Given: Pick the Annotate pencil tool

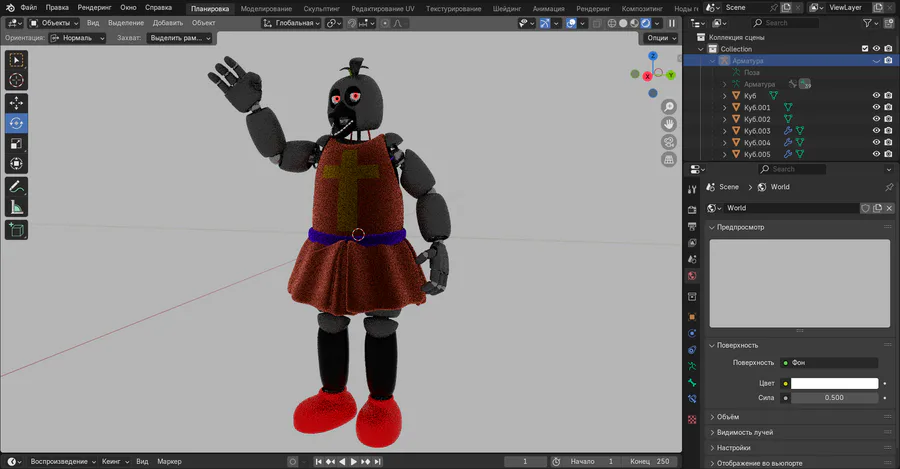Looking at the screenshot, I should click(16, 187).
